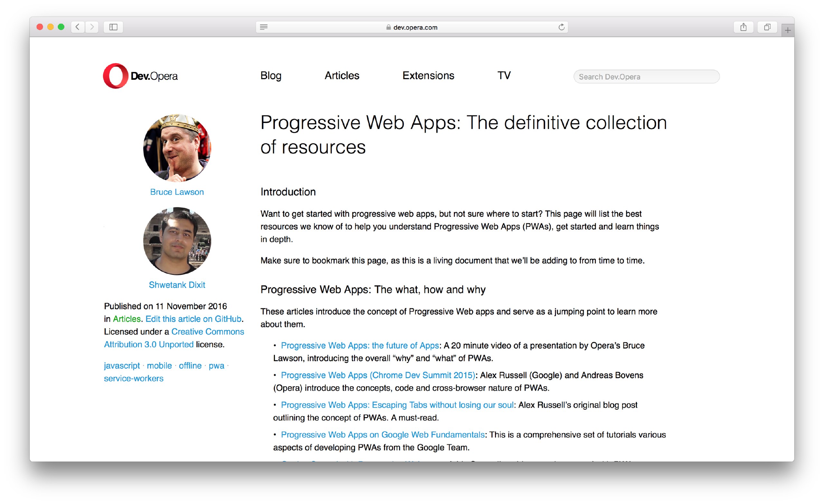Viewport: 824px width, 504px height.
Task: Click the 'Make sure to bookmark this page' paragraph
Action: [x=453, y=261]
